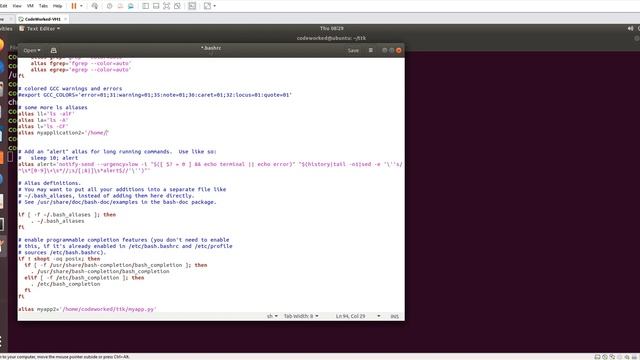The image size is (640, 360).
Task: Close the CodeWorked-VM1 tab
Action: pyautogui.click(x=65, y=19)
